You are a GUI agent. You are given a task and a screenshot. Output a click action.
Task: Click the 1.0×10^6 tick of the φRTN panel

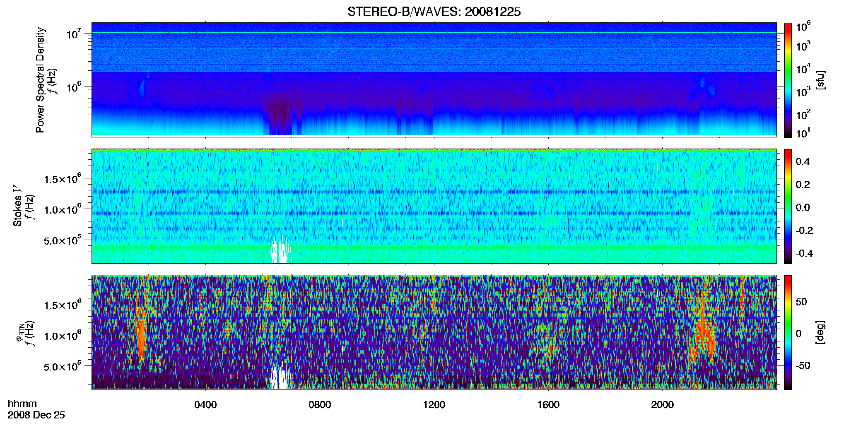(63, 336)
